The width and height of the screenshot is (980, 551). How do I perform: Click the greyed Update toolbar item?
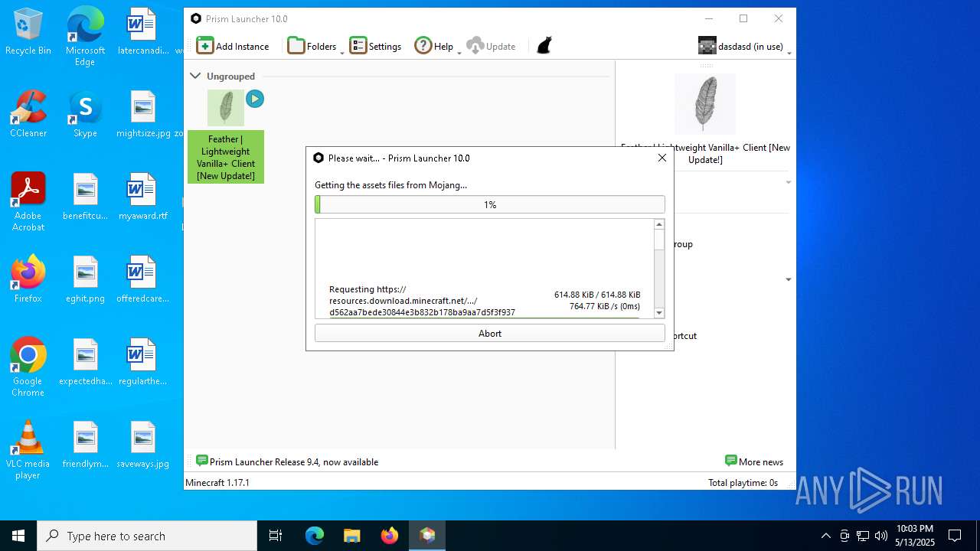pyautogui.click(x=491, y=46)
